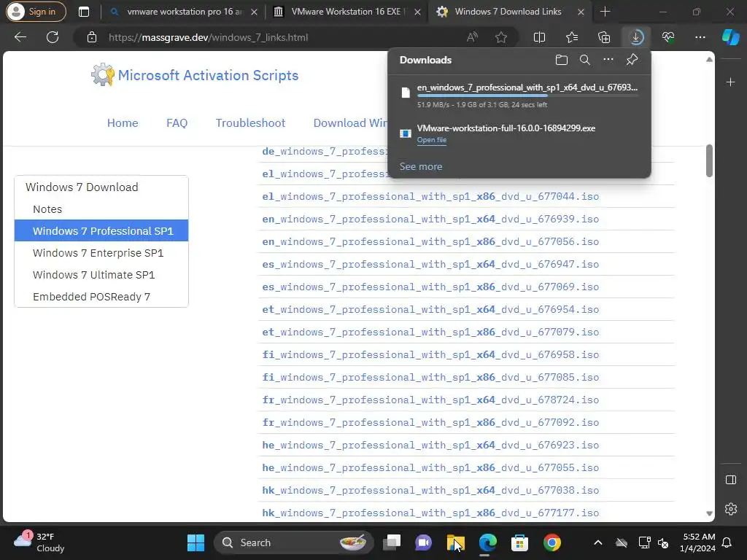Open Edge Settings and more menu
747x560 pixels.
pyautogui.click(x=700, y=37)
